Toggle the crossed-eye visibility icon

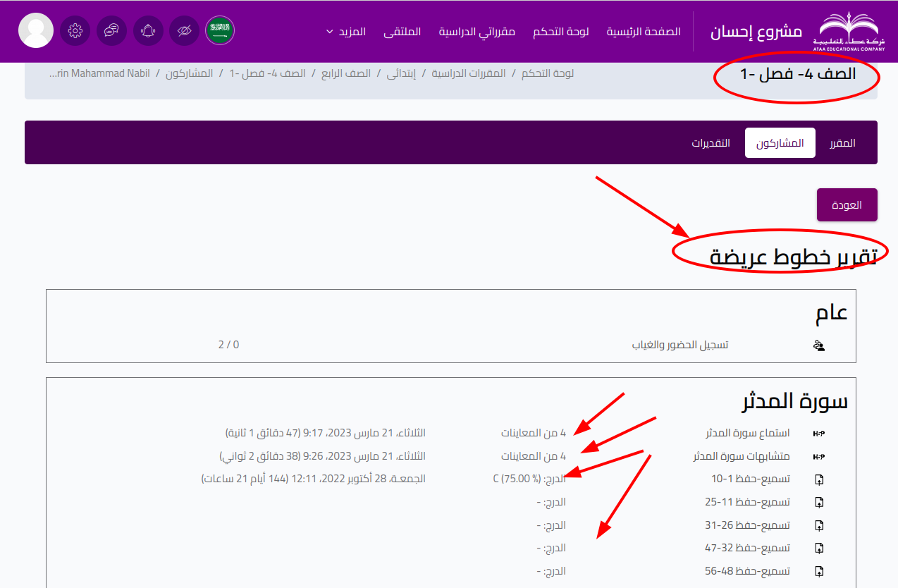click(x=184, y=30)
